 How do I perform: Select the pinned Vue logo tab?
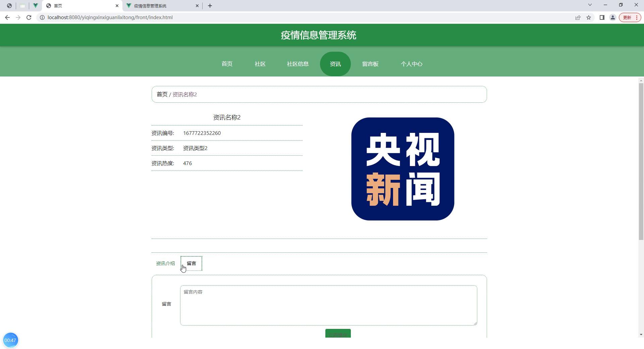tap(36, 6)
